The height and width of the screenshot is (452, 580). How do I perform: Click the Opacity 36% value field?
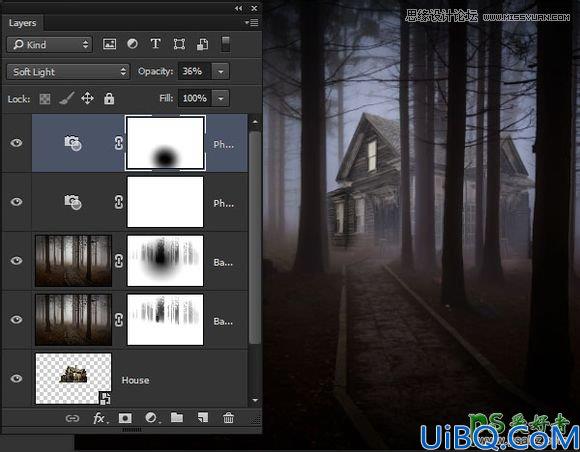pyautogui.click(x=194, y=71)
